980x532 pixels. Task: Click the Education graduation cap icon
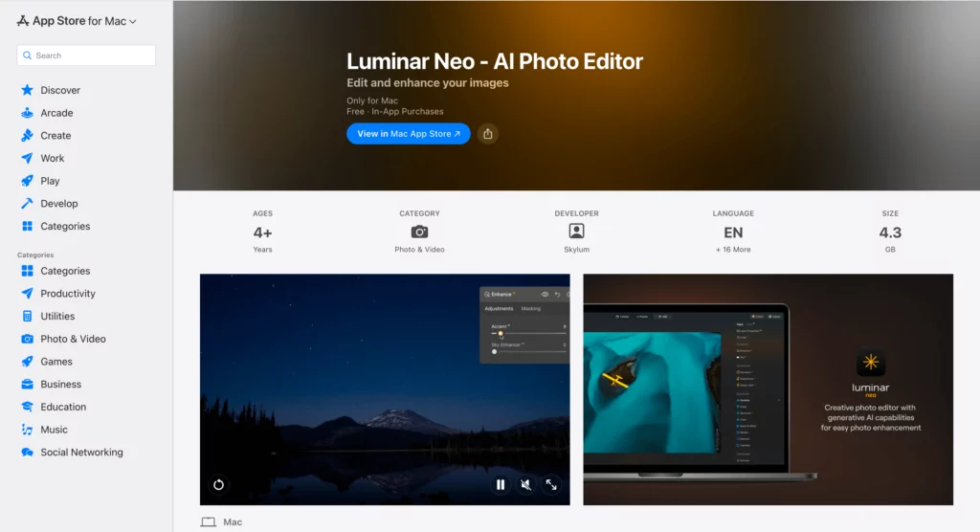click(27, 407)
